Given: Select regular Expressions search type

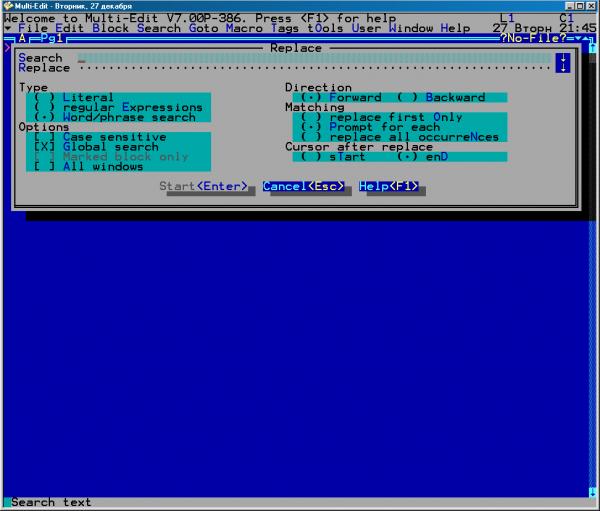Looking at the screenshot, I should point(118,107).
